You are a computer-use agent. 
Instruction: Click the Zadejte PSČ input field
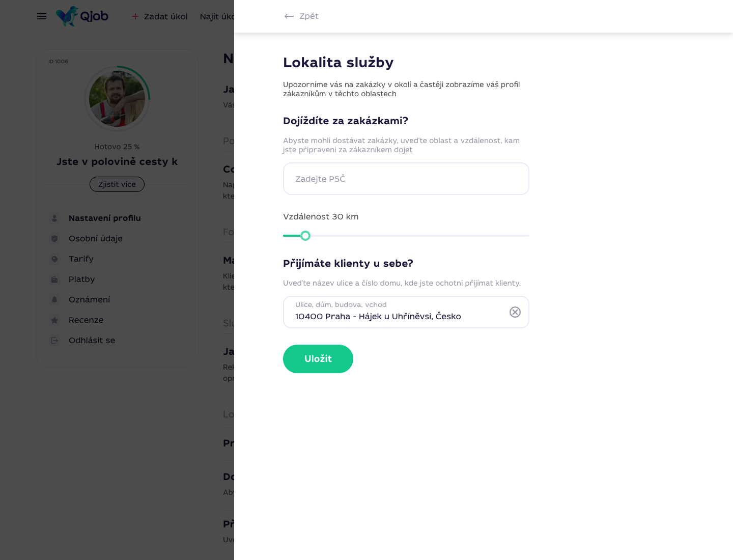click(406, 179)
